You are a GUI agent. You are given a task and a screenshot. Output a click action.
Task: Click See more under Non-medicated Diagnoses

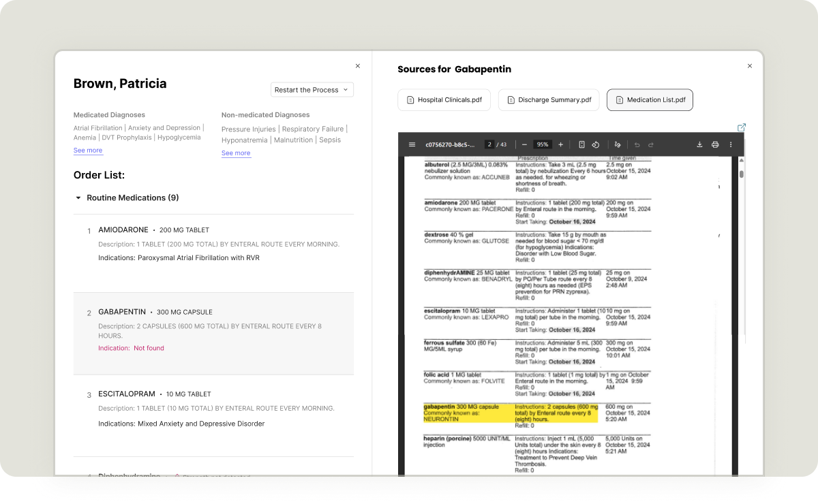pos(236,153)
